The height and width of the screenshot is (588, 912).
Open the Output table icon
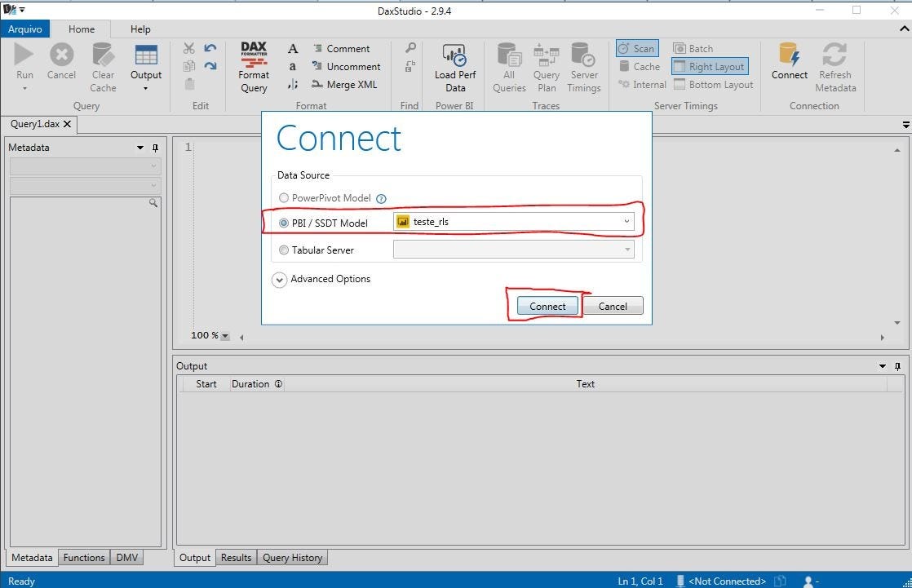(146, 55)
